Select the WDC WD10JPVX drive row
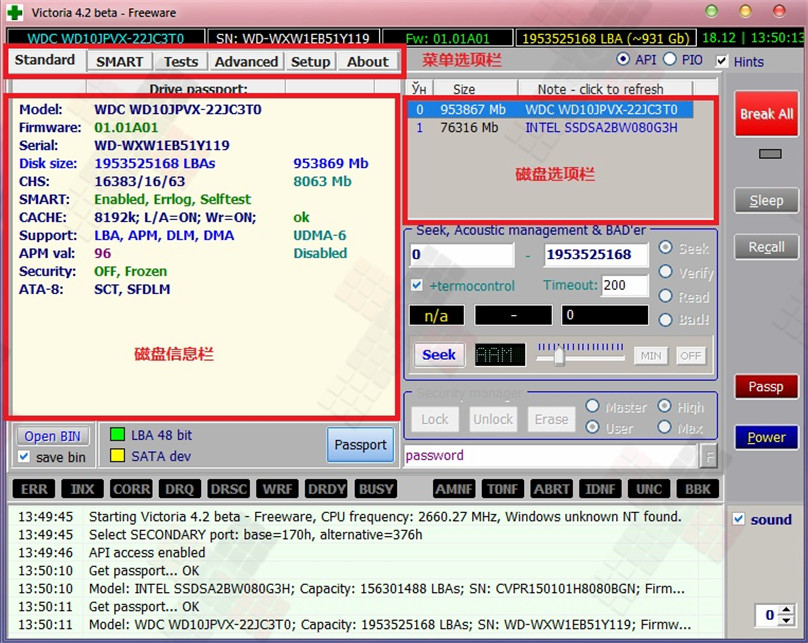 coord(550,110)
